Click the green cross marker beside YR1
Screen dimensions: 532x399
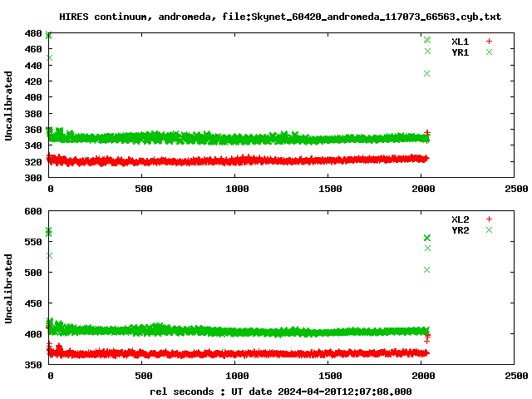tap(489, 52)
